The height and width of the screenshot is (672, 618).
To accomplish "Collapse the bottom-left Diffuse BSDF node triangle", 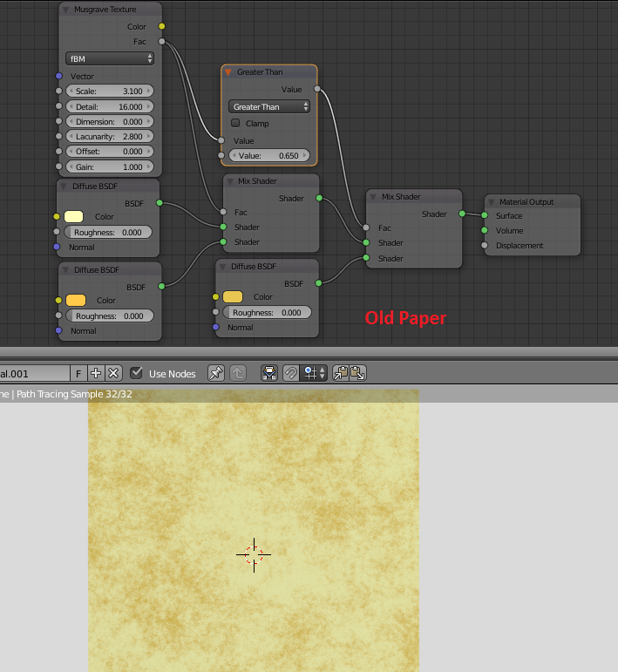I will pos(65,270).
